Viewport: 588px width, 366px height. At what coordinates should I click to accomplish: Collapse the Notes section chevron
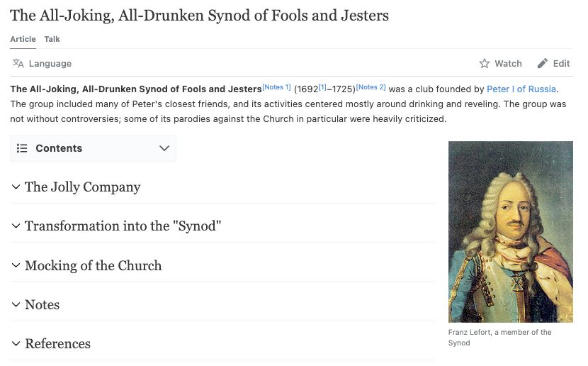(16, 304)
